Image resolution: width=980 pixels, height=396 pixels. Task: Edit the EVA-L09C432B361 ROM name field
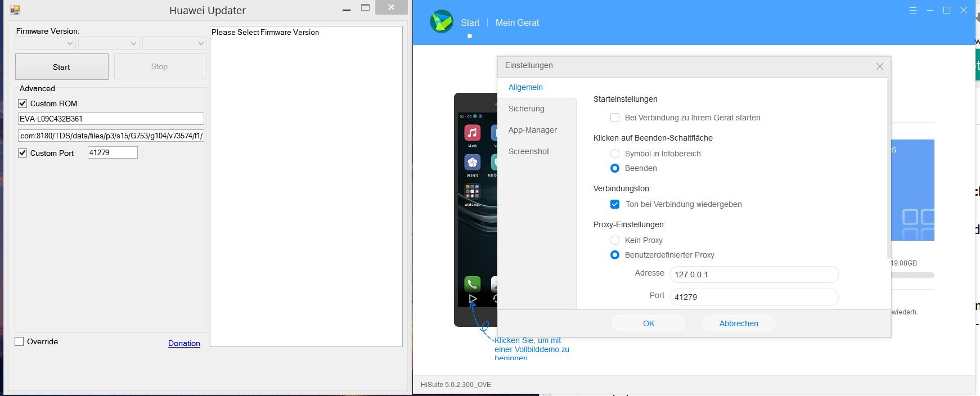[x=111, y=119]
